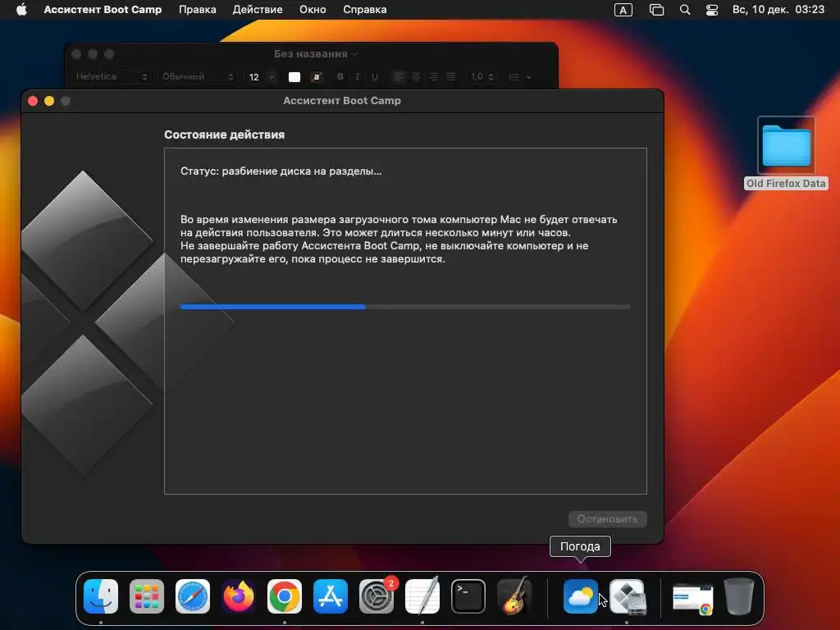Viewport: 840px width, 630px height.
Task: Expand the Без названия title chevron
Action: click(355, 54)
